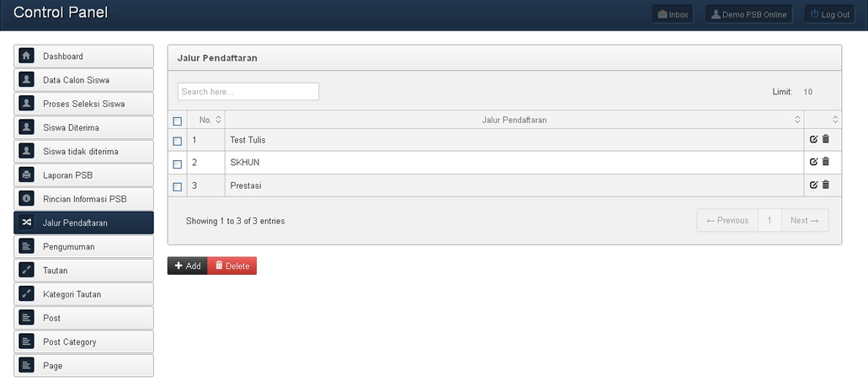868x381 pixels.
Task: Delete the Prestasi row with trash icon
Action: pos(825,185)
